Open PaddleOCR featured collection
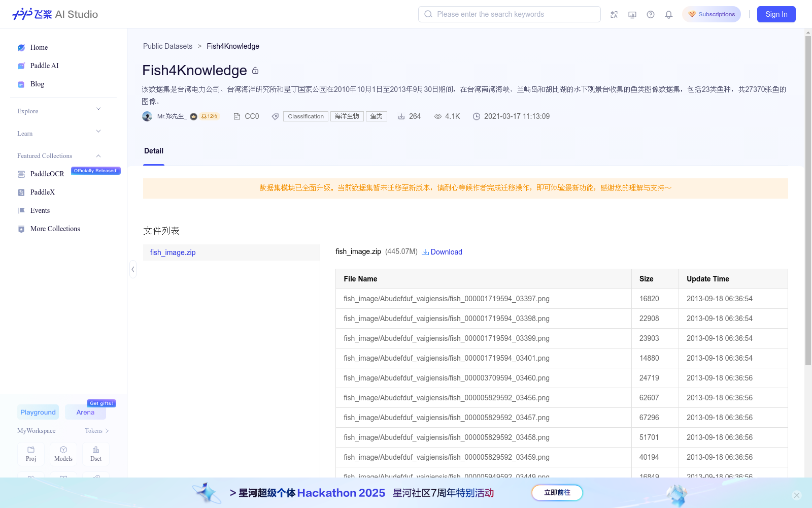 click(47, 174)
